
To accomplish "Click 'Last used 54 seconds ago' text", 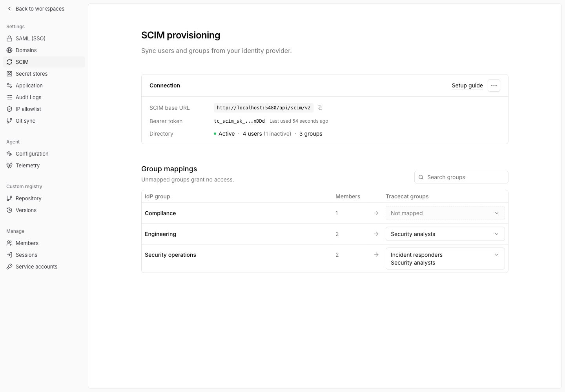I will 299,121.
